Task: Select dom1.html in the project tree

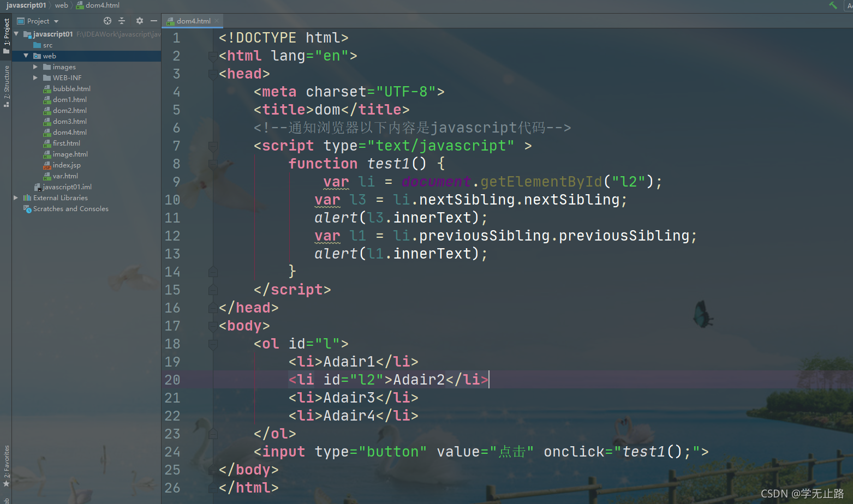Action: (70, 100)
